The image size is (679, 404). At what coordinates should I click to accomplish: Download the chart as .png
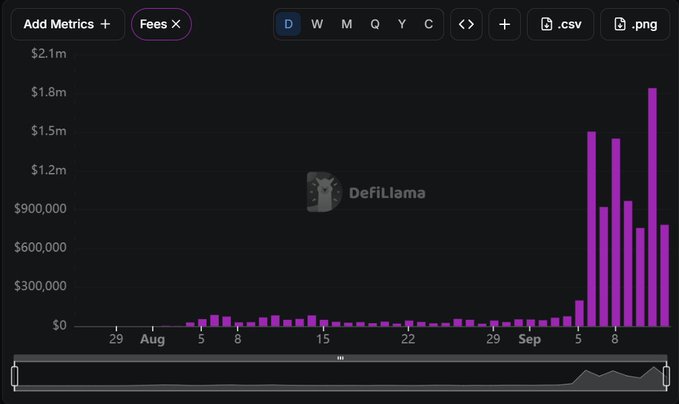coord(635,24)
